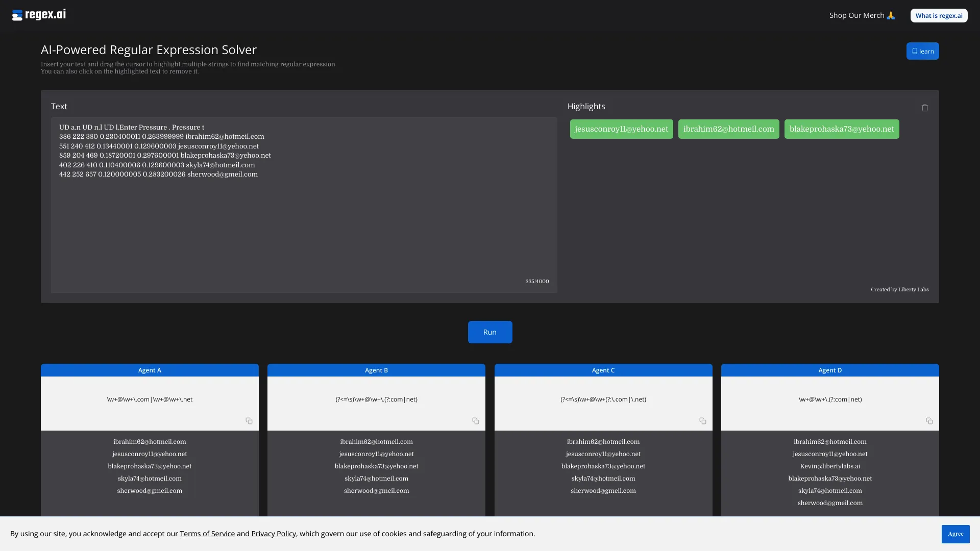The height and width of the screenshot is (551, 980).
Task: Copy Agent A regex expression
Action: coord(249,421)
